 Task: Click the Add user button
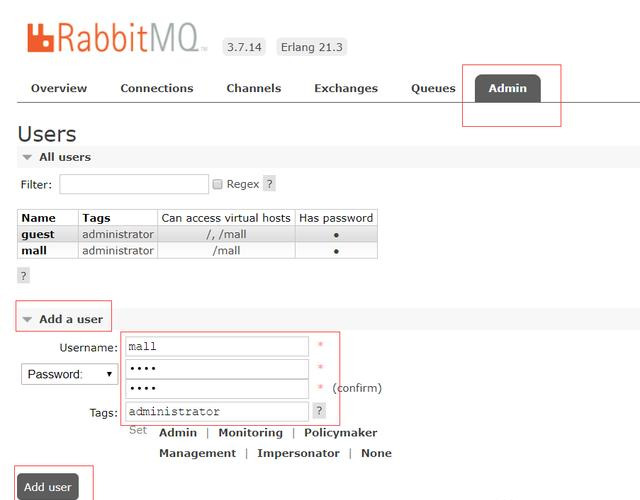click(48, 487)
